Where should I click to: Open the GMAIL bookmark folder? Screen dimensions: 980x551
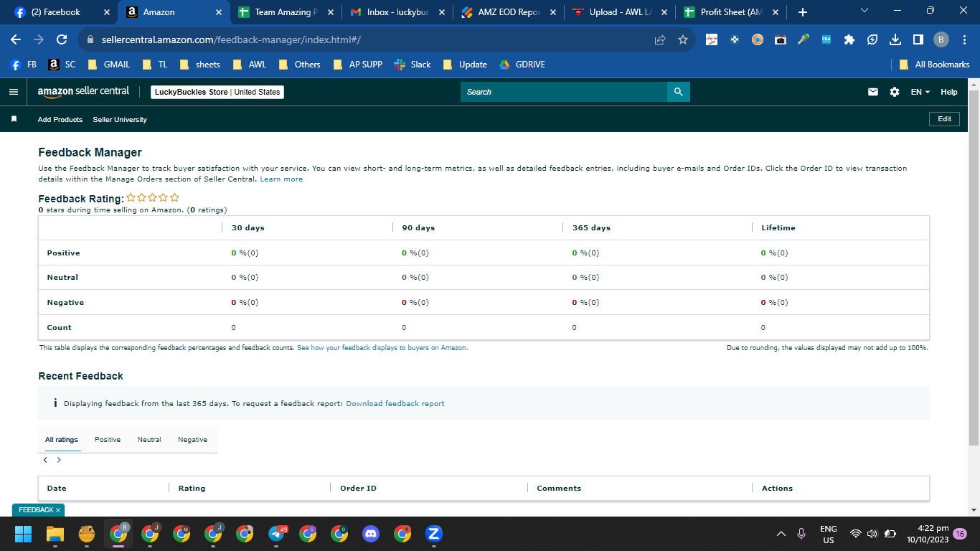tap(108, 65)
